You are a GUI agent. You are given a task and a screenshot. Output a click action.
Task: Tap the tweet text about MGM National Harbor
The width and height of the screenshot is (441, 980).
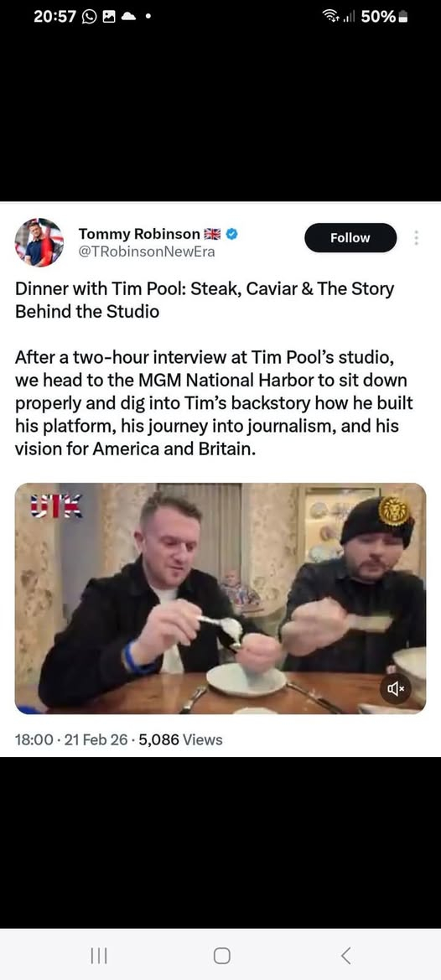click(x=214, y=403)
